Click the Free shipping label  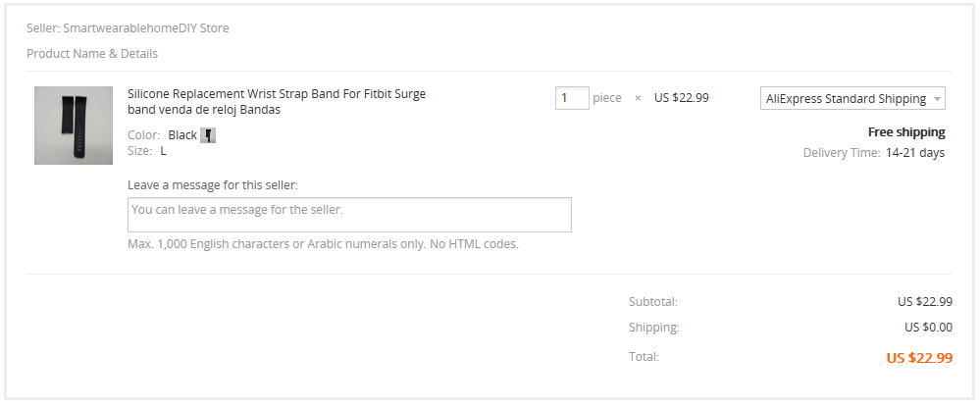906,132
